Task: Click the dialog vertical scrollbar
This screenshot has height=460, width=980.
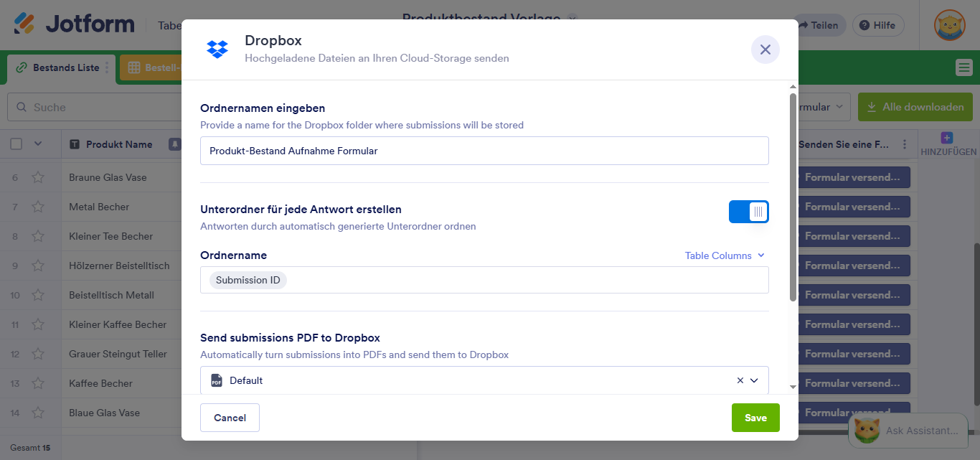Action: [x=793, y=197]
